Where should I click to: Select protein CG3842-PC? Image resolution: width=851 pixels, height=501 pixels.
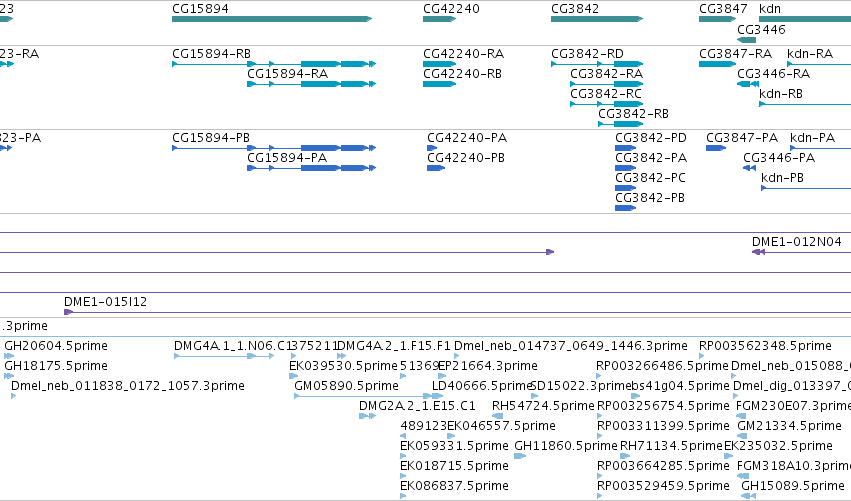625,188
